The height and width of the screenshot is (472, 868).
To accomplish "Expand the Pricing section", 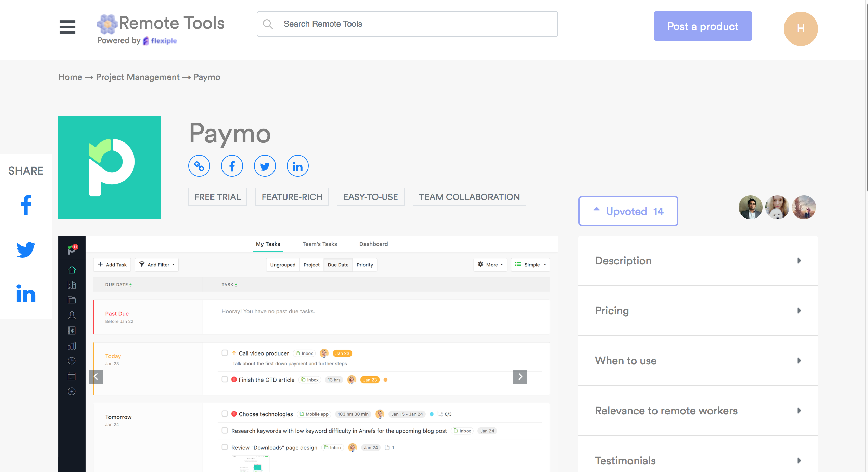I will [698, 311].
